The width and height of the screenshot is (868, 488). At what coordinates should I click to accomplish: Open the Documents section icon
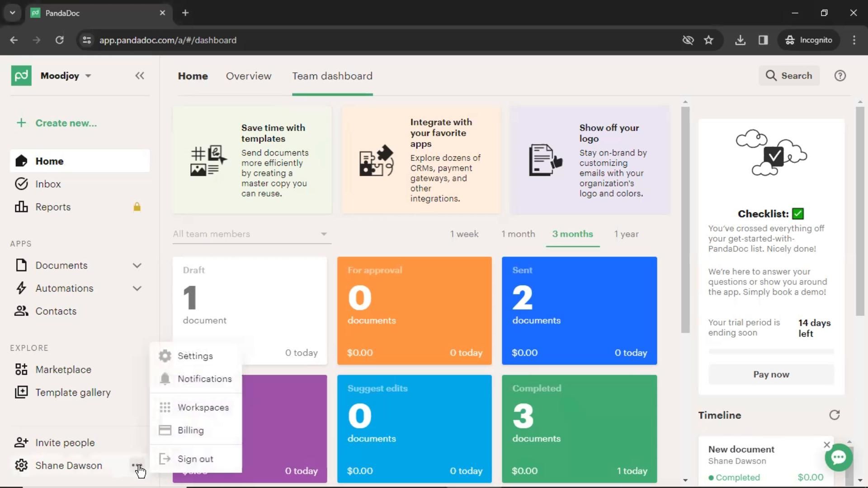pyautogui.click(x=21, y=265)
